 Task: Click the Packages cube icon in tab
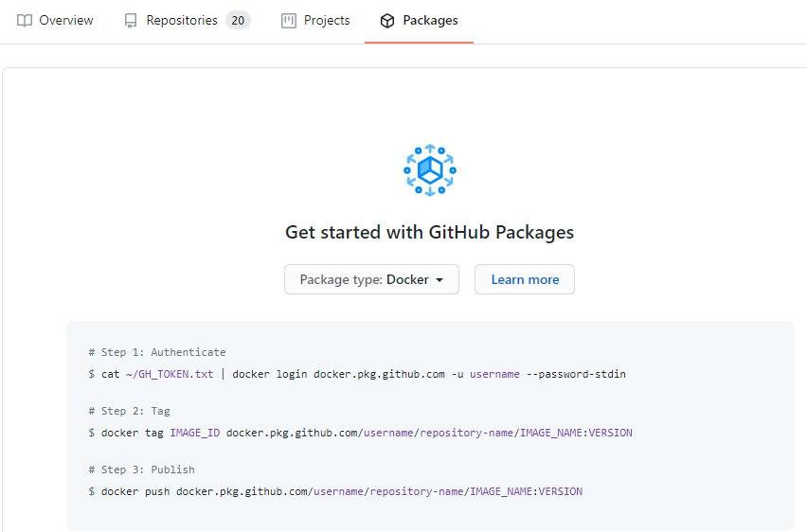387,21
